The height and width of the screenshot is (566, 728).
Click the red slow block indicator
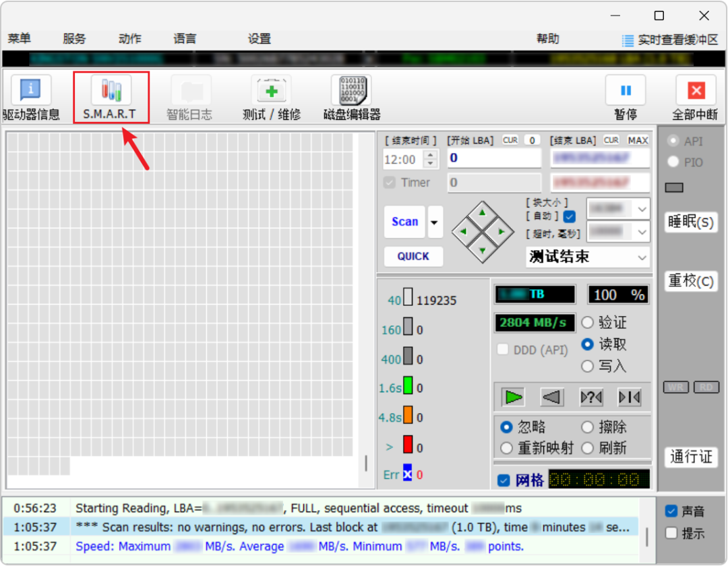click(408, 444)
